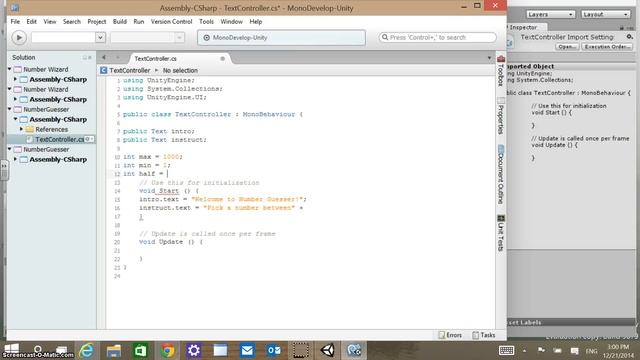Image resolution: width=640 pixels, height=360 pixels.
Task: Open the Mail app from the taskbar
Action: click(x=247, y=350)
